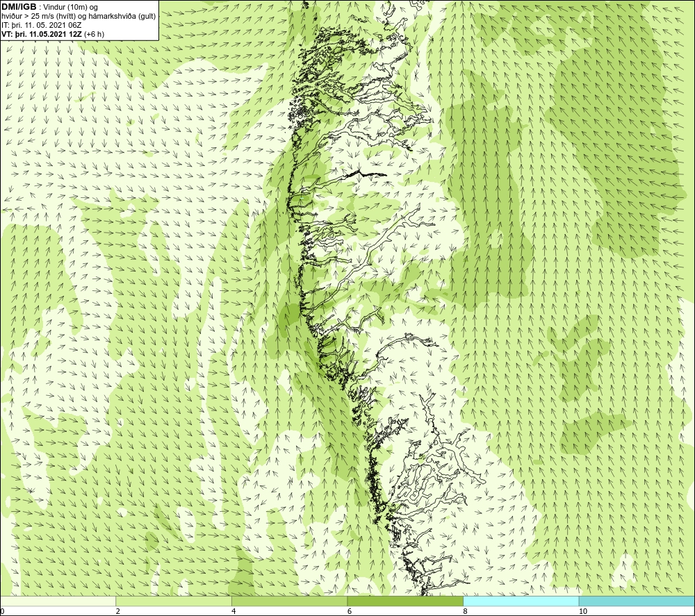Click the 'VT: þri. 11.05.2021 12Z' valid time

42,34
